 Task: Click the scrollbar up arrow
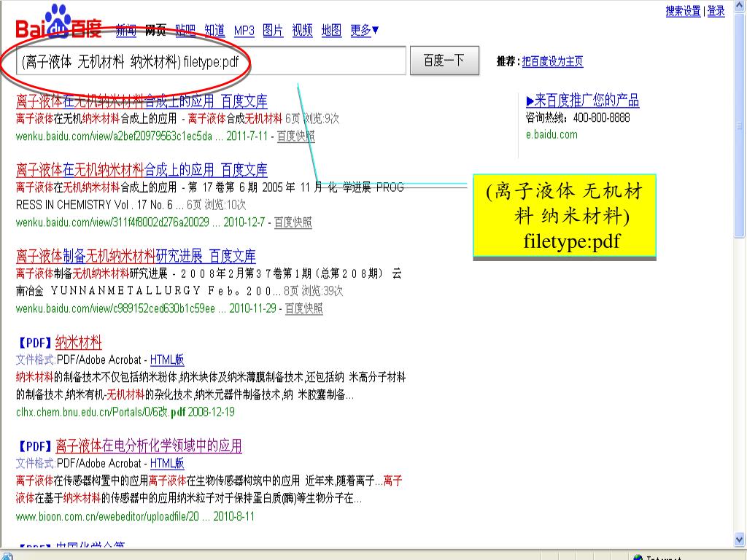pos(740,5)
